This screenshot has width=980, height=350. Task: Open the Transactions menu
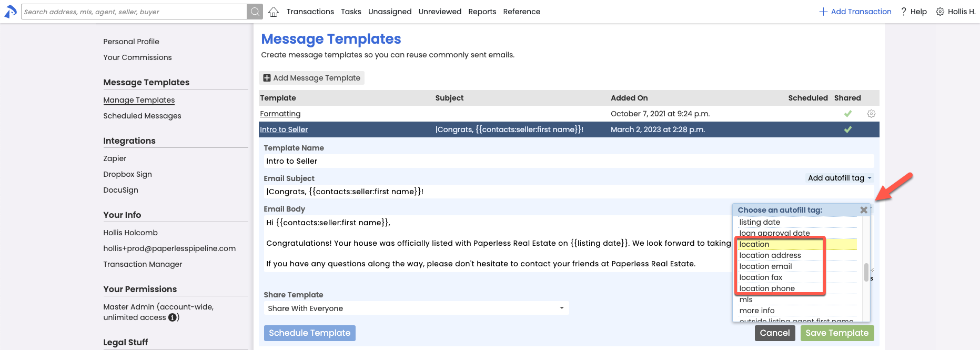[310, 12]
